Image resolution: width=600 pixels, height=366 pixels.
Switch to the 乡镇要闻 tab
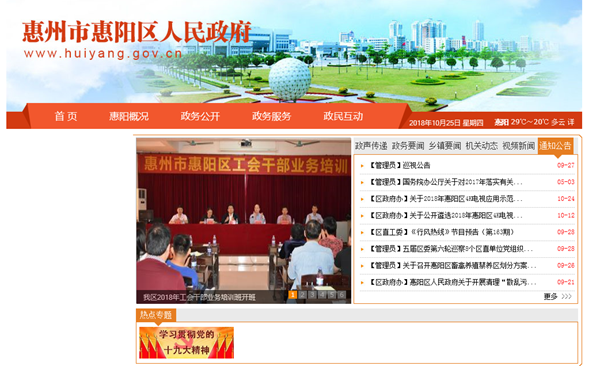pos(445,146)
